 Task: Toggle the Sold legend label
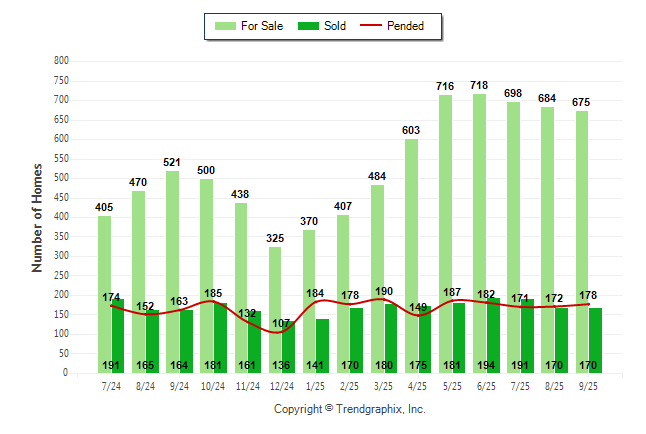click(335, 26)
